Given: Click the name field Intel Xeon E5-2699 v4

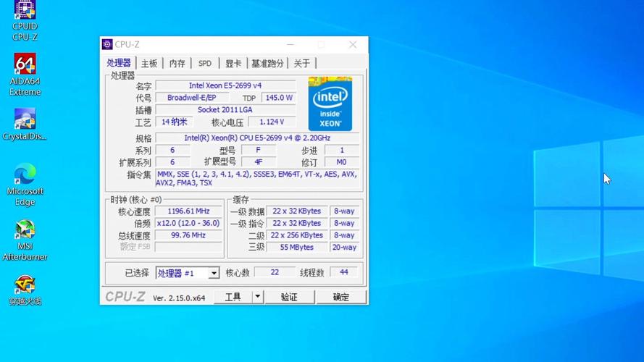Looking at the screenshot, I should (225, 85).
